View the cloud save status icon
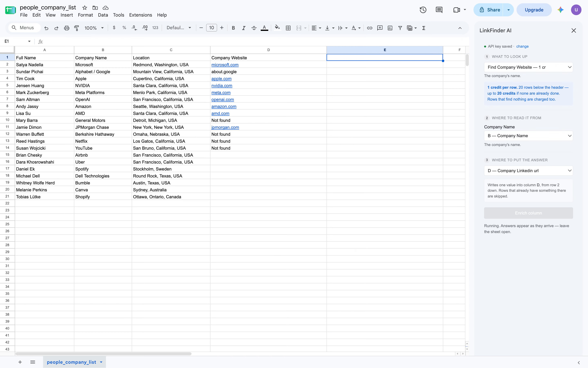 tap(105, 8)
